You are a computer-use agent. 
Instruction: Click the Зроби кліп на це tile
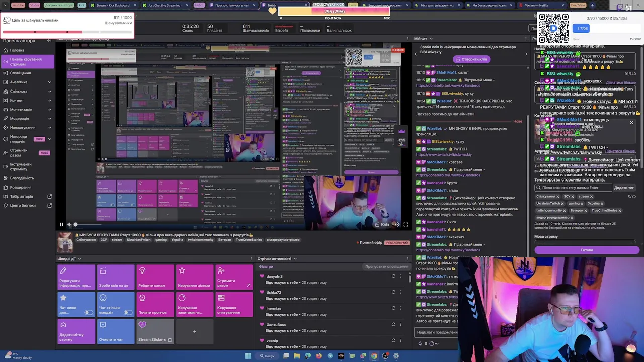[116, 278]
